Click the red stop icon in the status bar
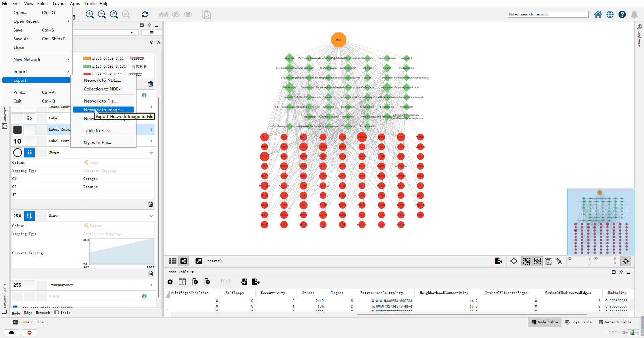 tap(30, 333)
